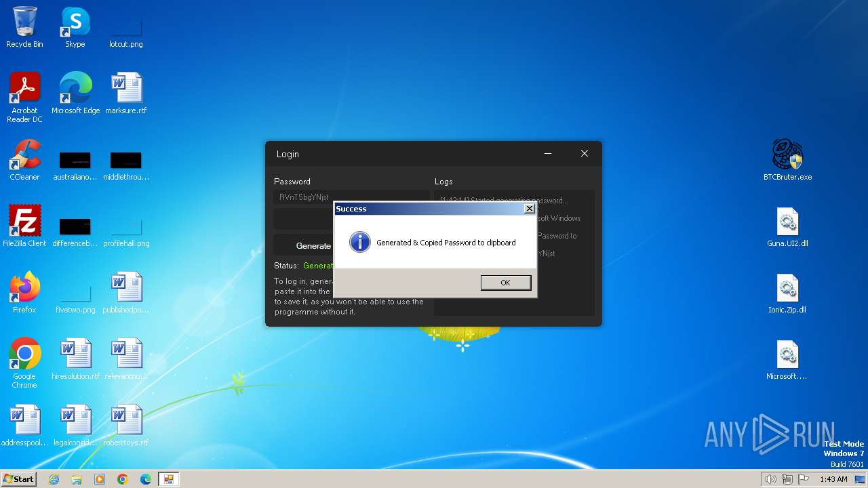Screen dimensions: 868x488
Task: Select roberttoys.rtf document icon
Action: pyautogui.click(x=126, y=426)
